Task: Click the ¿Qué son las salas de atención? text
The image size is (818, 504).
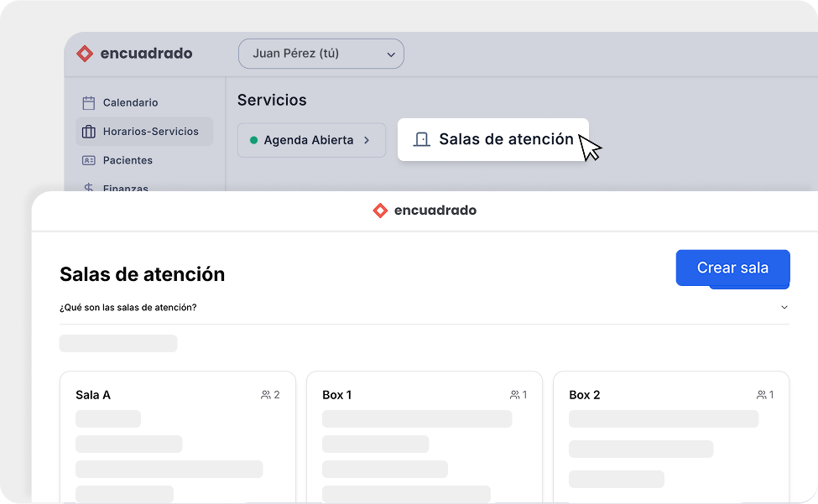Action: pos(128,308)
